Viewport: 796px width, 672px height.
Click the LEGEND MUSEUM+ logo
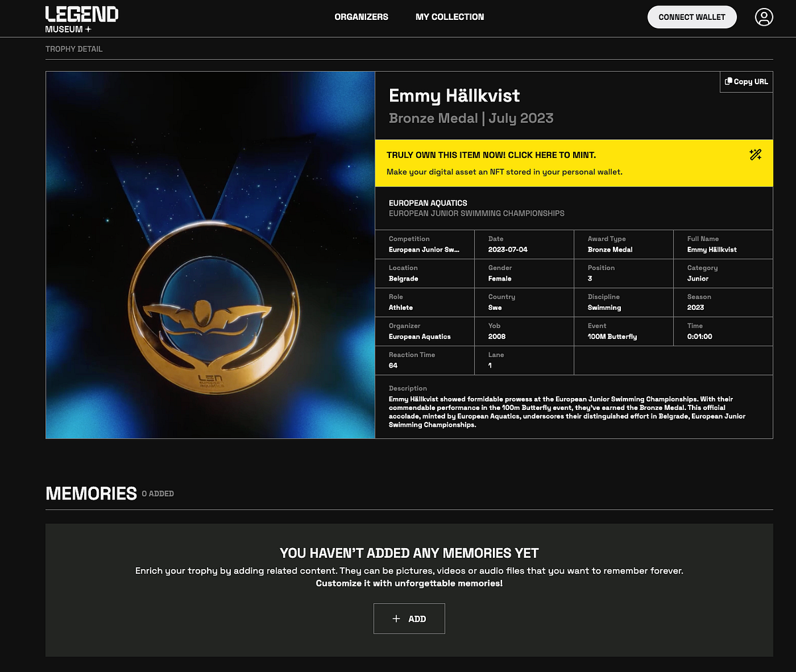pos(81,17)
